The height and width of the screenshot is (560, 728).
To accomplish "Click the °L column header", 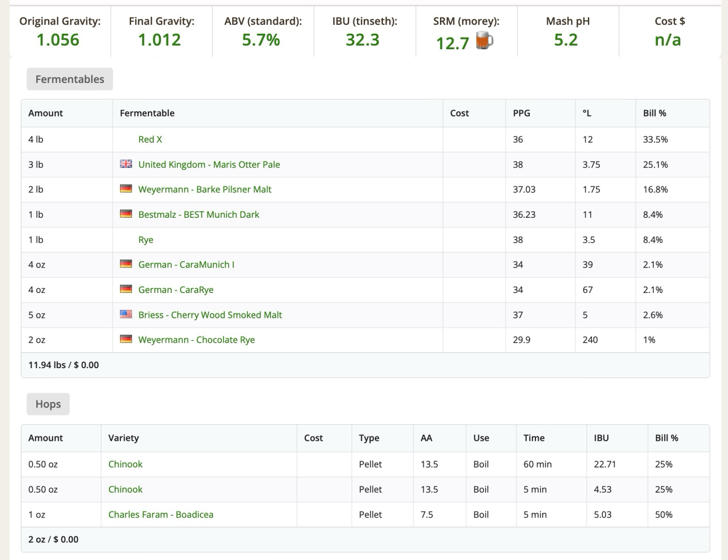I will [587, 113].
